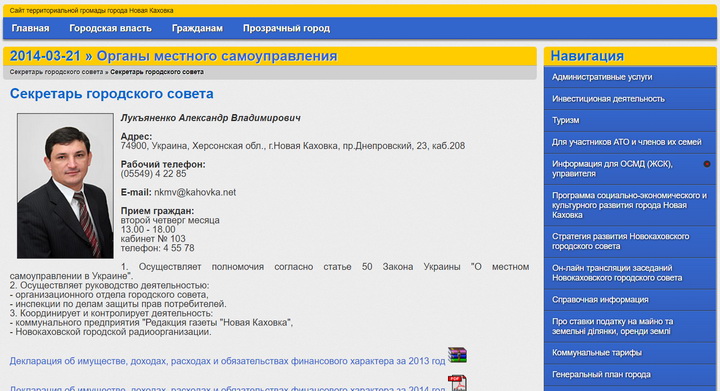Click the email nkmv@kahovka.net
This screenshot has height=391, width=720.
click(195, 192)
